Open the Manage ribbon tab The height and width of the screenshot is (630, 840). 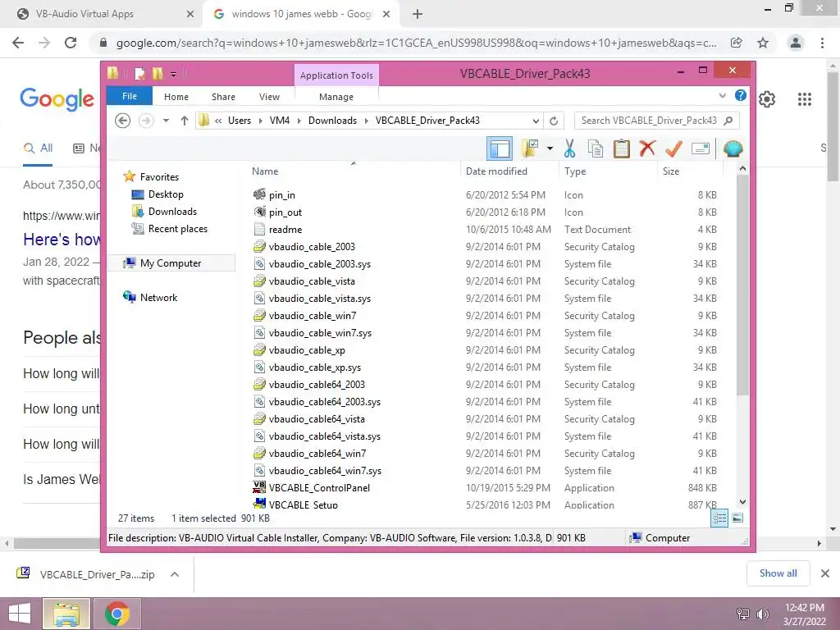(336, 97)
